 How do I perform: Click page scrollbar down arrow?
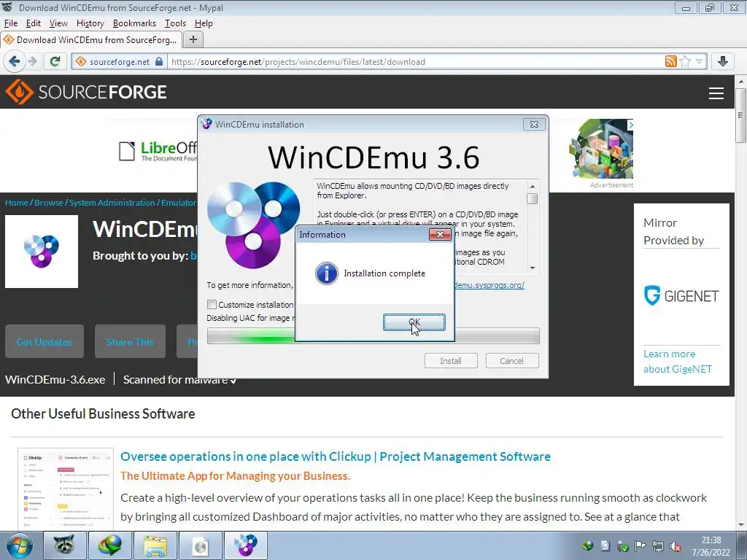click(741, 525)
